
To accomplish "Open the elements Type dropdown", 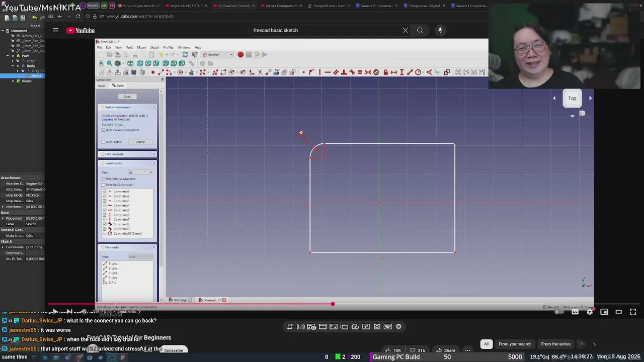I will [x=140, y=257].
